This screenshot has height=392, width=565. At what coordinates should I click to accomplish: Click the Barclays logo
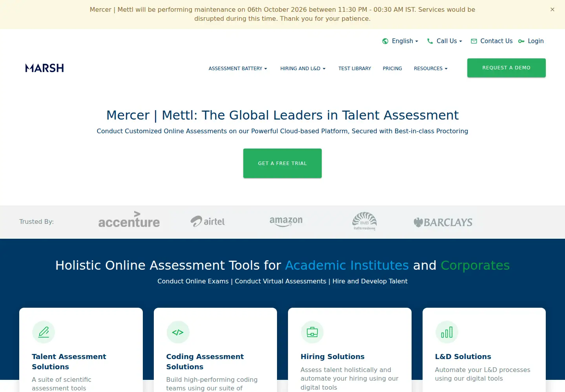443,222
